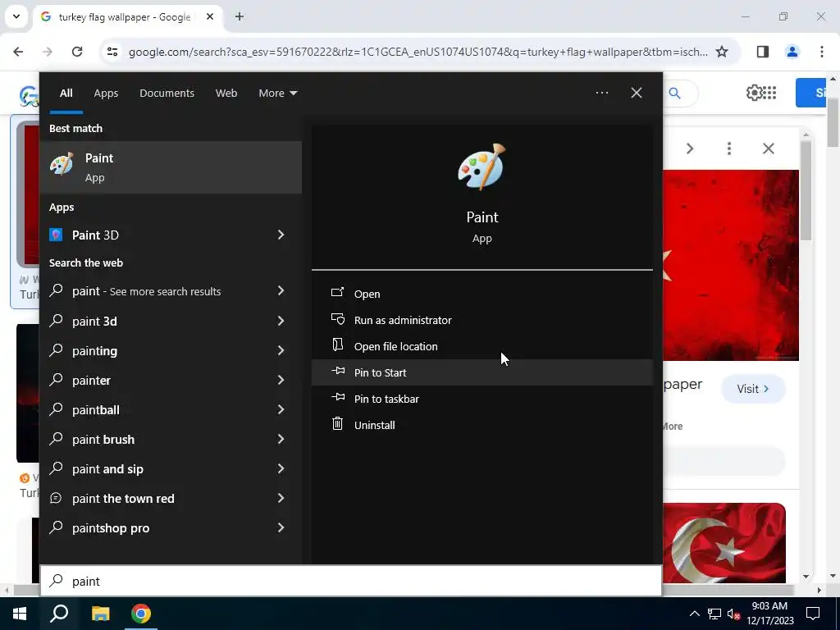Open Chrome side panel icon

point(763,52)
